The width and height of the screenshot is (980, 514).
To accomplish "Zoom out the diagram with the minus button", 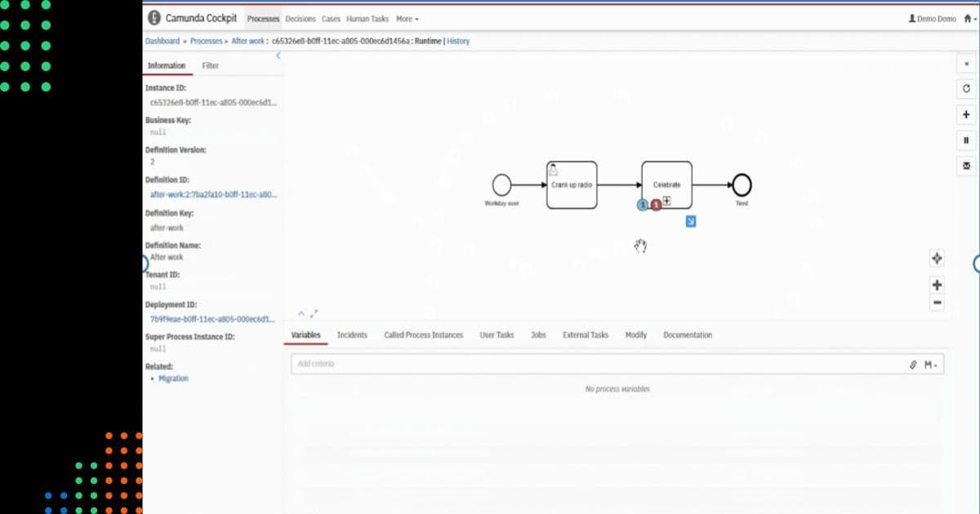I will (937, 303).
